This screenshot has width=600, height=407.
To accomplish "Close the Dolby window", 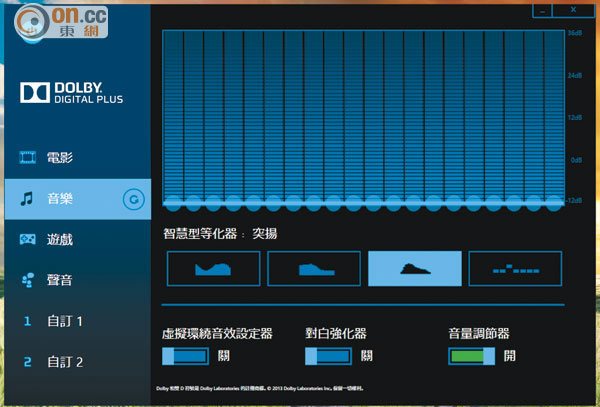I will click(573, 10).
